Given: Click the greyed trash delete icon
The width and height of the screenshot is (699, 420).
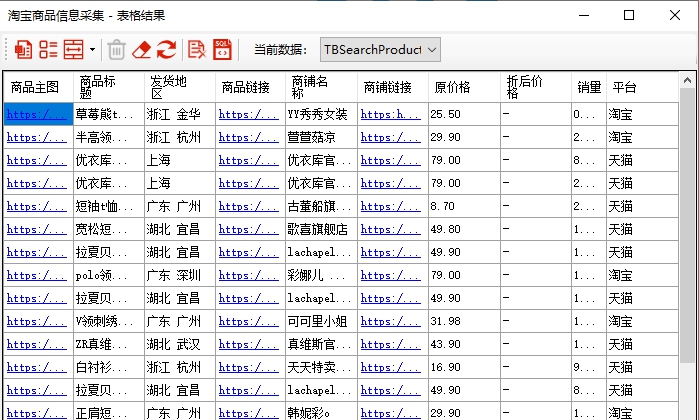Looking at the screenshot, I should [x=116, y=49].
